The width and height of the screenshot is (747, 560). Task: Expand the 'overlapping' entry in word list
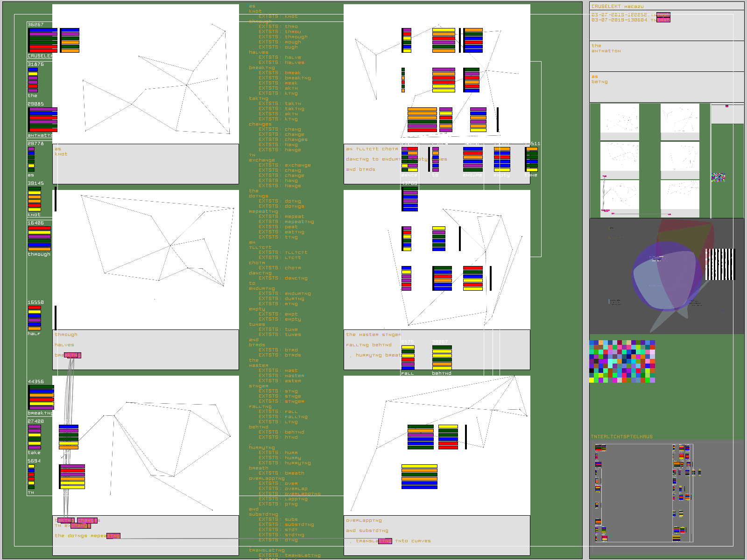[266, 478]
